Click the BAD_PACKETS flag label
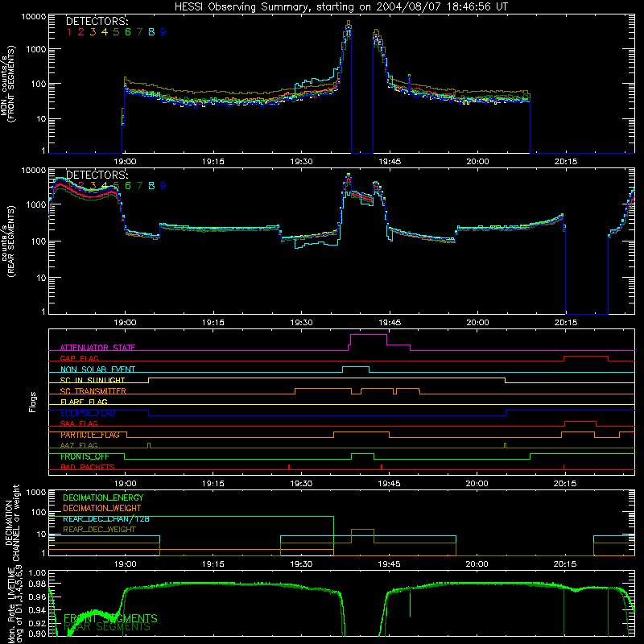 (88, 468)
